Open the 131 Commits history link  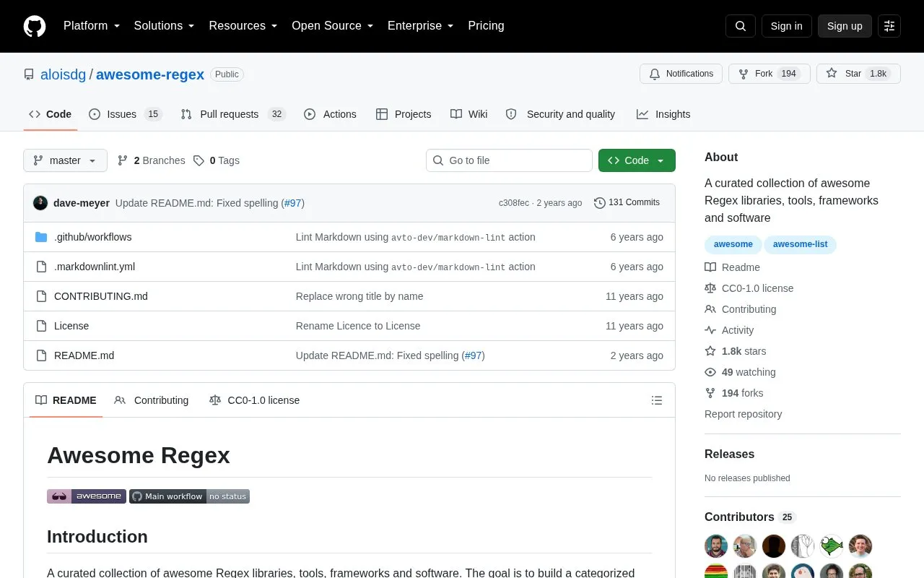click(627, 203)
